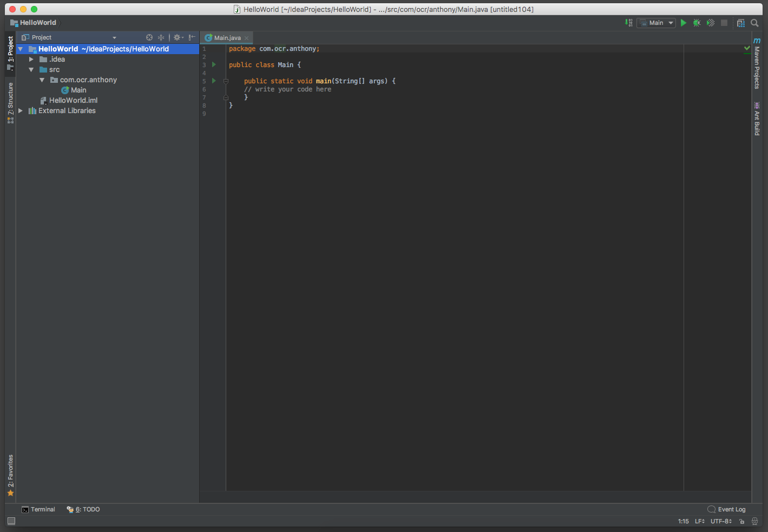Toggle the Structure side tool window
Screen dimensions: 768x532
click(10, 103)
